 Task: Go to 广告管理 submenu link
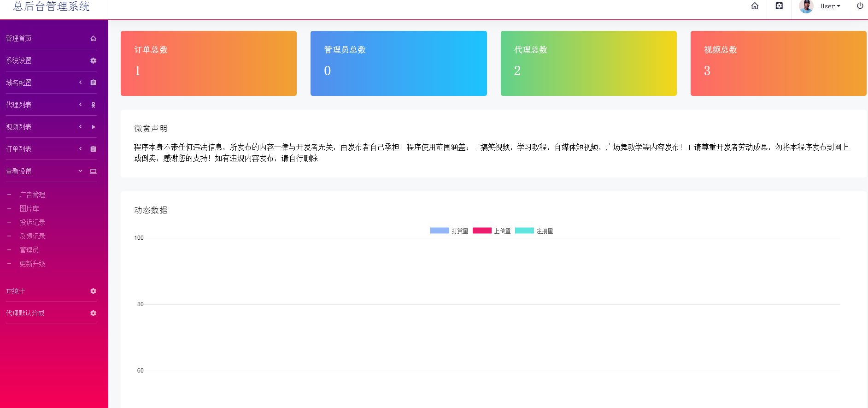pos(32,195)
